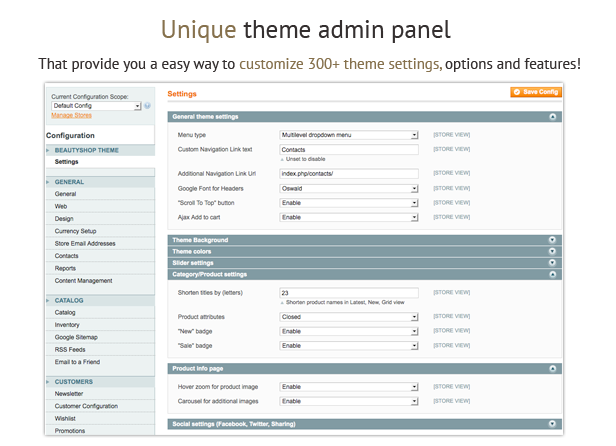Collapse General theme settings using its arrow icon

(553, 117)
